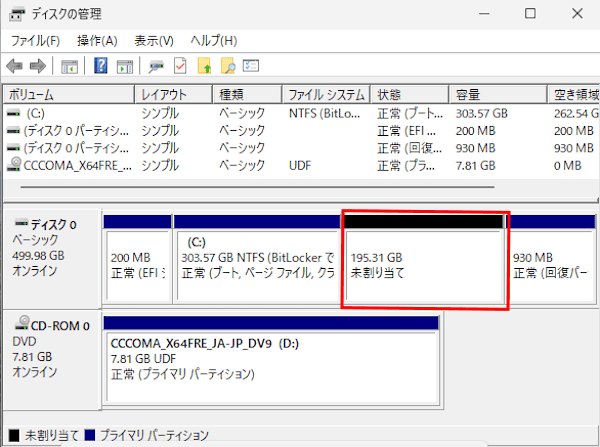
Task: Select the CCCOMA_X64FRE_JA-JP_DV9 (D:) block
Action: click(271, 360)
